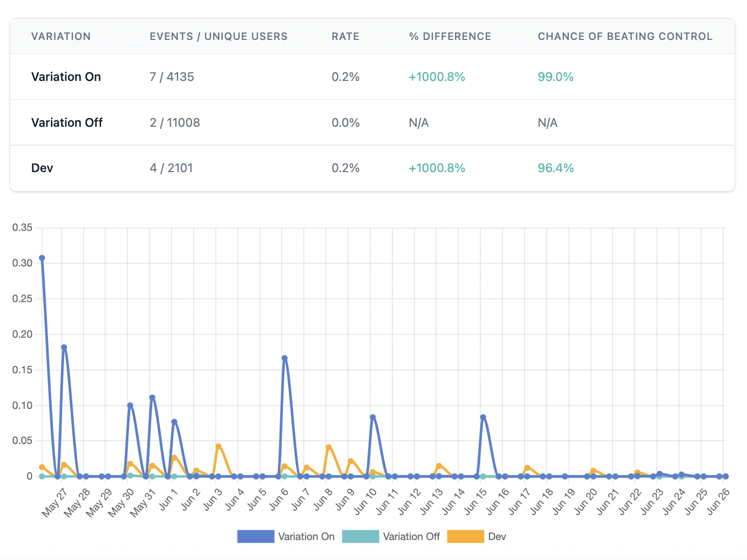Click the EVENTS / UNIQUE USERS column header
Image resolution: width=747 pixels, height=560 pixels.
tap(219, 36)
